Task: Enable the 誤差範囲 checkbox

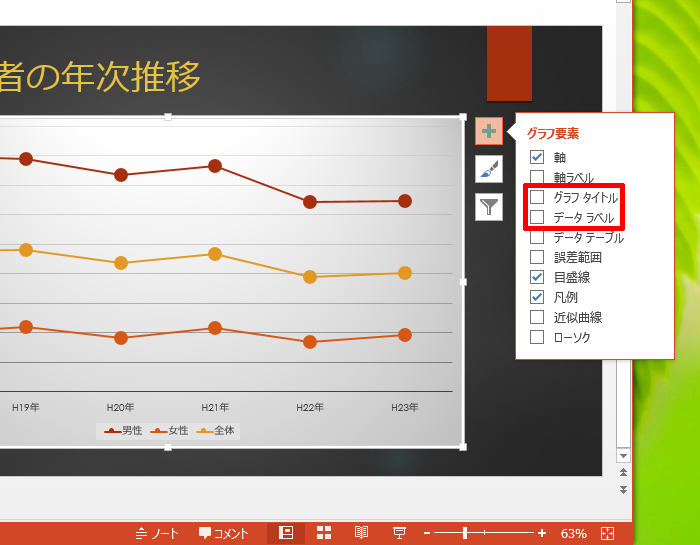Action: [x=537, y=257]
